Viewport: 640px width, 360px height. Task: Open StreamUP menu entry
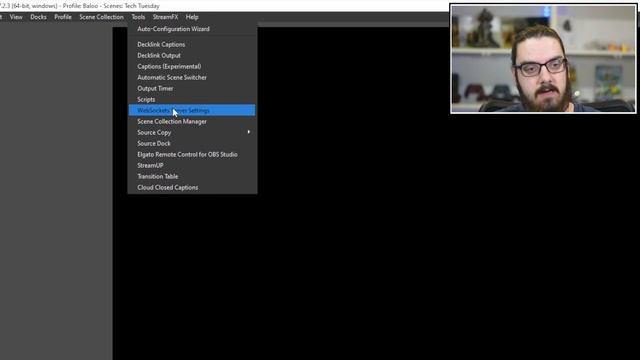point(192,166)
